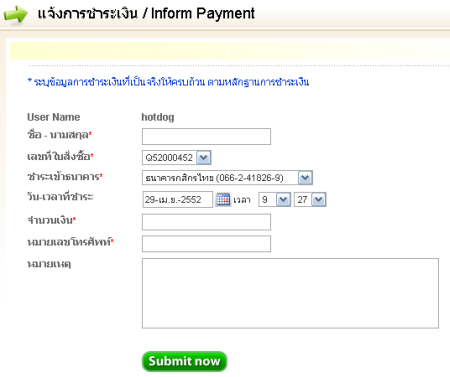This screenshot has height=377, width=450.
Task: Click the Inform Payment page heading
Action: tap(146, 14)
